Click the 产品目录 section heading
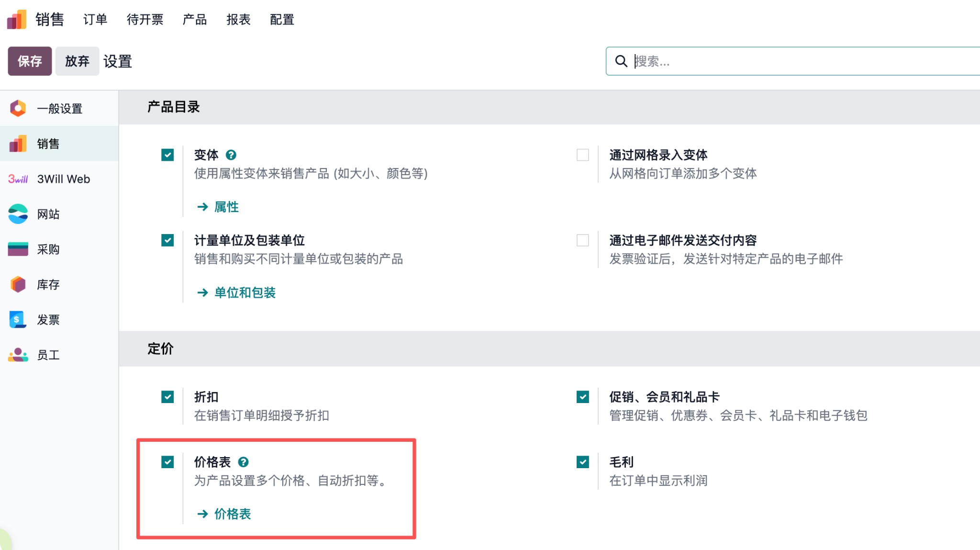980x550 pixels. [174, 107]
